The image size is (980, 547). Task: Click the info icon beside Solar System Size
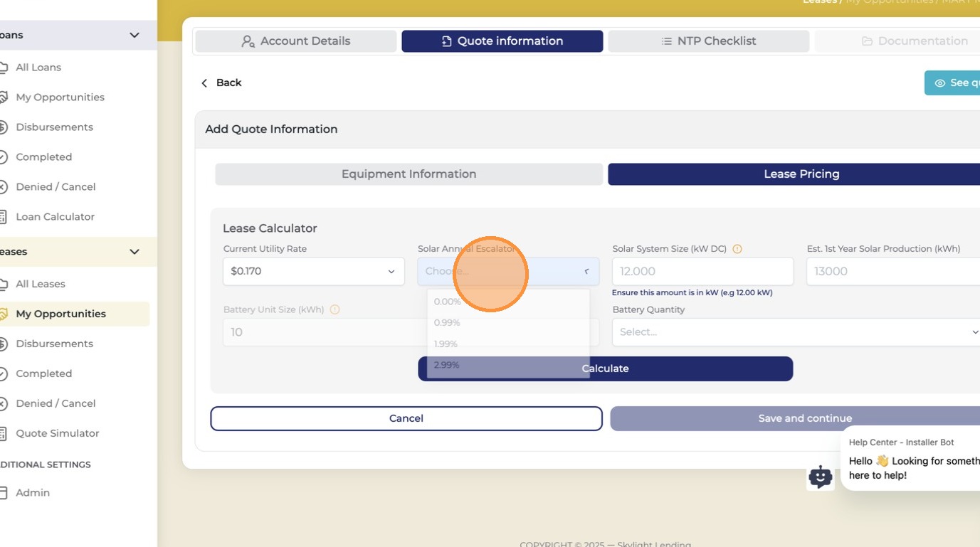(737, 249)
